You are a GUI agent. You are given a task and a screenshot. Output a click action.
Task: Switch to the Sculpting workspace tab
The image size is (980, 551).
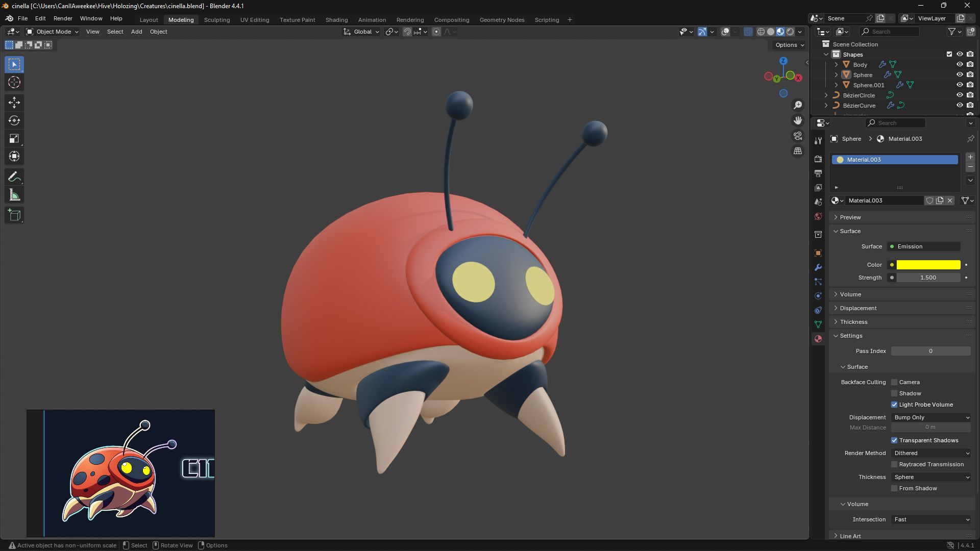217,20
